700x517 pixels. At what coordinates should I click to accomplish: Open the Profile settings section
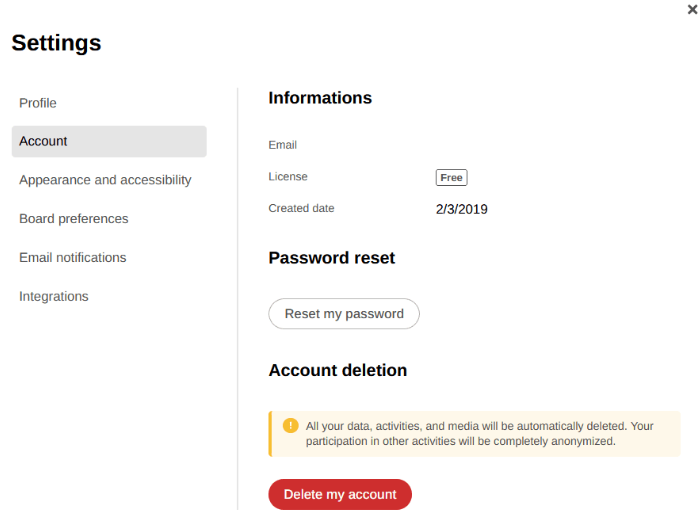coord(38,103)
